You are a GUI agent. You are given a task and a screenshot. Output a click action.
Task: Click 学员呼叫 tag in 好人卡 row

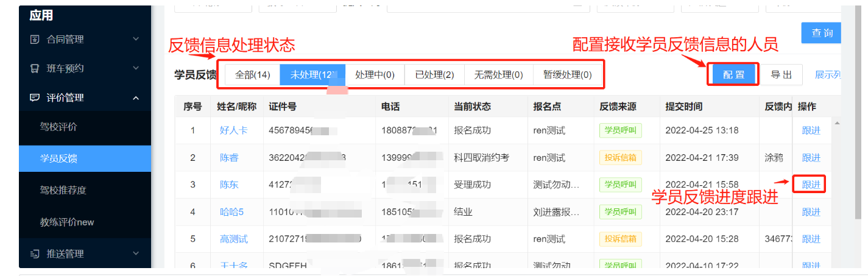coord(621,130)
